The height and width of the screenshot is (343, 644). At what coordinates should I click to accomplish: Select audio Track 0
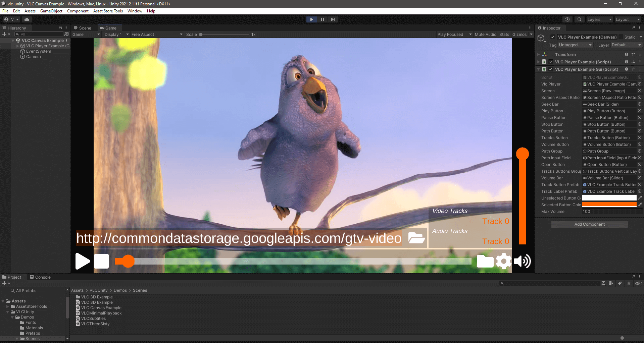[495, 241]
